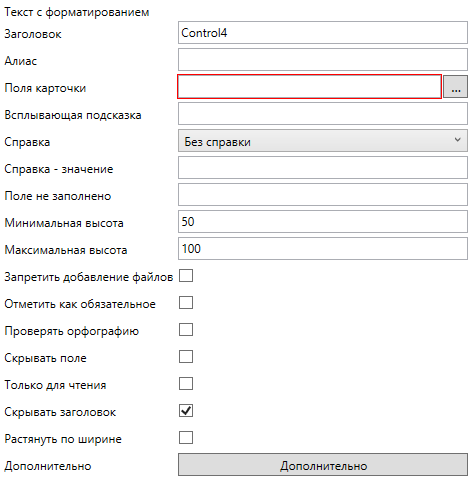Focus the empty Алиас input field
Screen dimensions: 472x481
pyautogui.click(x=323, y=60)
